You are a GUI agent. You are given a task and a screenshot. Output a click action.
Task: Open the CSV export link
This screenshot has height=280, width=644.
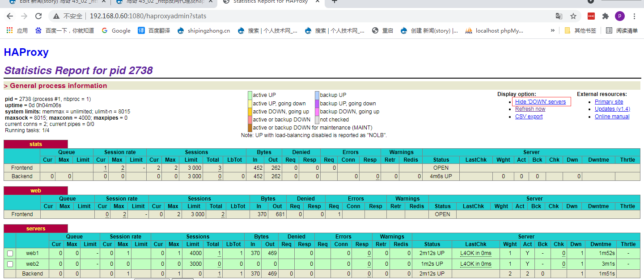click(x=529, y=117)
